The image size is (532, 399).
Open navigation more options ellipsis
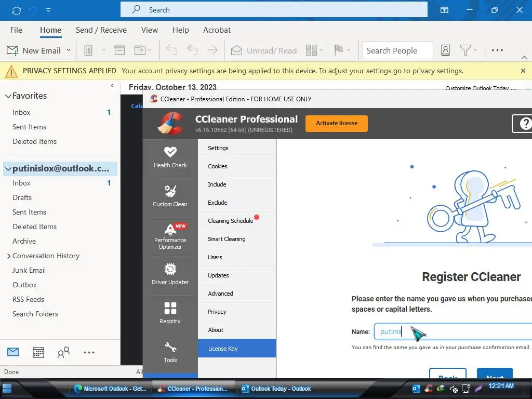(89, 353)
